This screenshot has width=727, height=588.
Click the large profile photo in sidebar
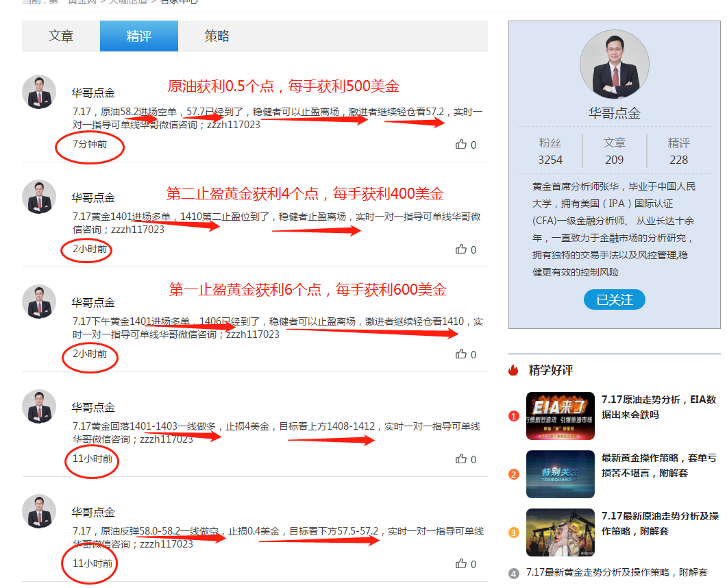point(615,64)
